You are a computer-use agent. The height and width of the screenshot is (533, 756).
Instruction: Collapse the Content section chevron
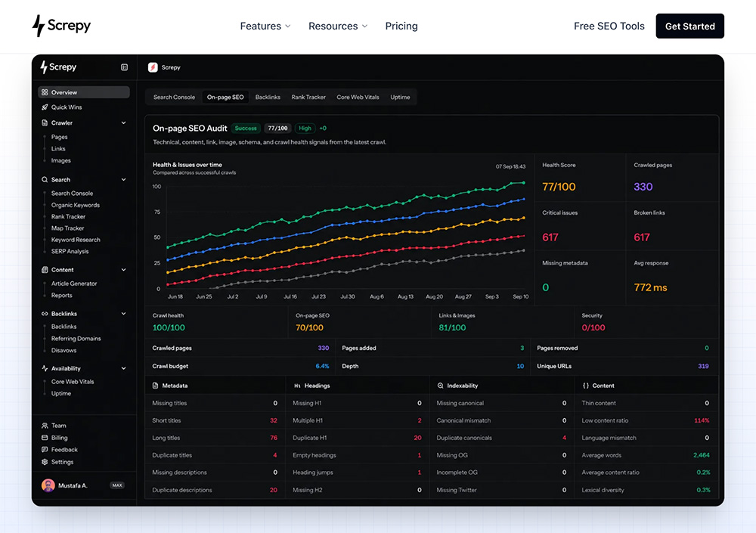pyautogui.click(x=123, y=270)
